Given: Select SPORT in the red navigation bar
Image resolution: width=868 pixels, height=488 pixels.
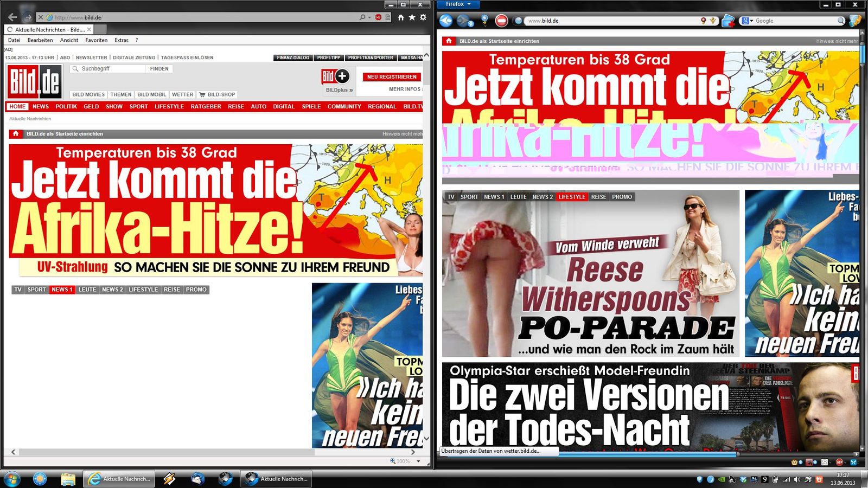Looking at the screenshot, I should [x=138, y=106].
